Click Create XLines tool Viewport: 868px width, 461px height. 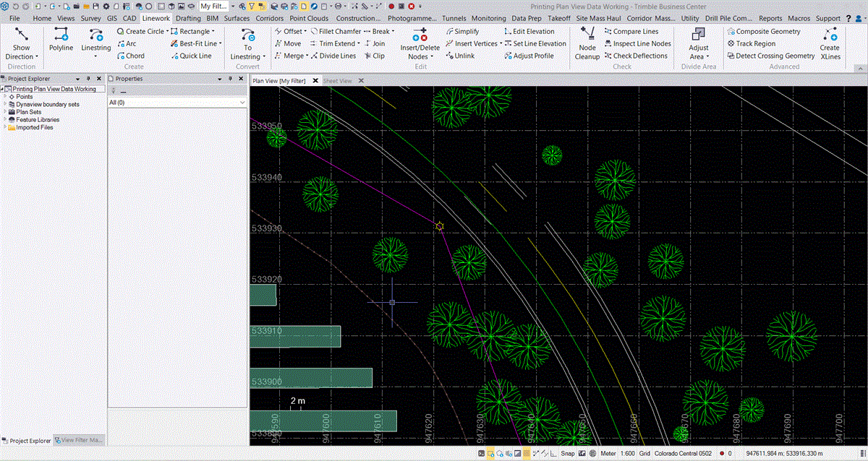tap(830, 43)
